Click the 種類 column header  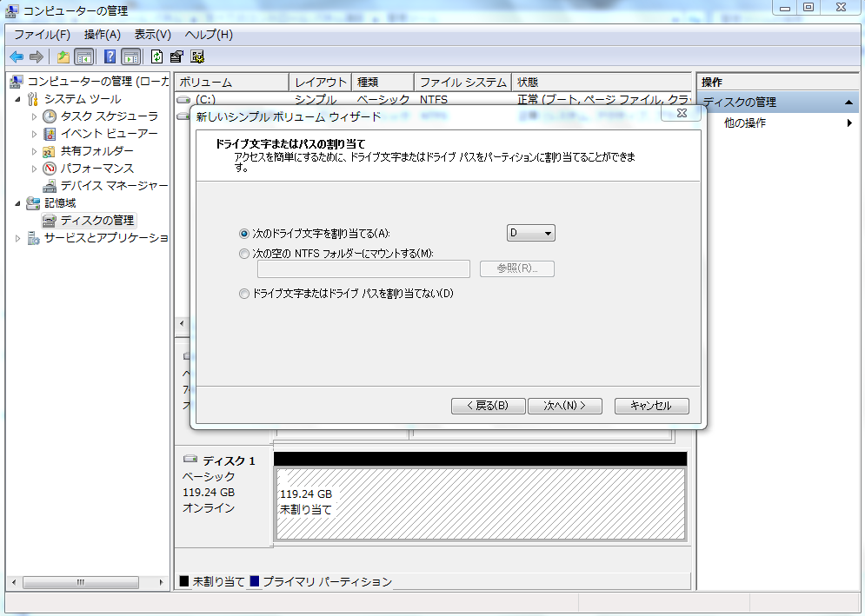click(x=383, y=83)
